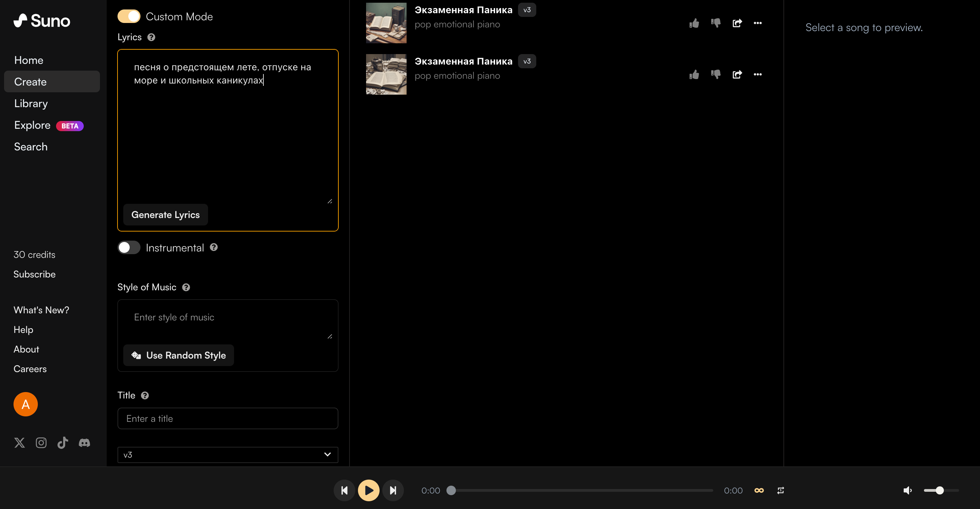Screen dimensions: 980x509
Task: Open more options for first Экзаменная Паника song
Action: coord(757,23)
